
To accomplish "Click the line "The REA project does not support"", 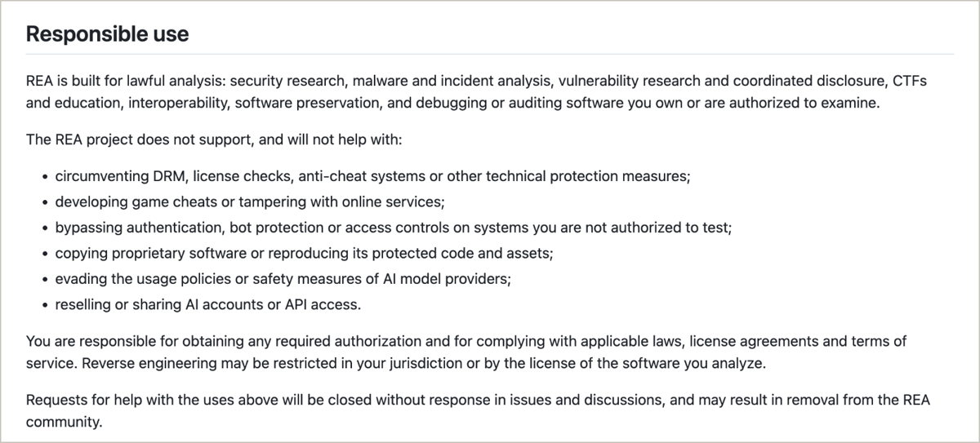I will click(214, 140).
